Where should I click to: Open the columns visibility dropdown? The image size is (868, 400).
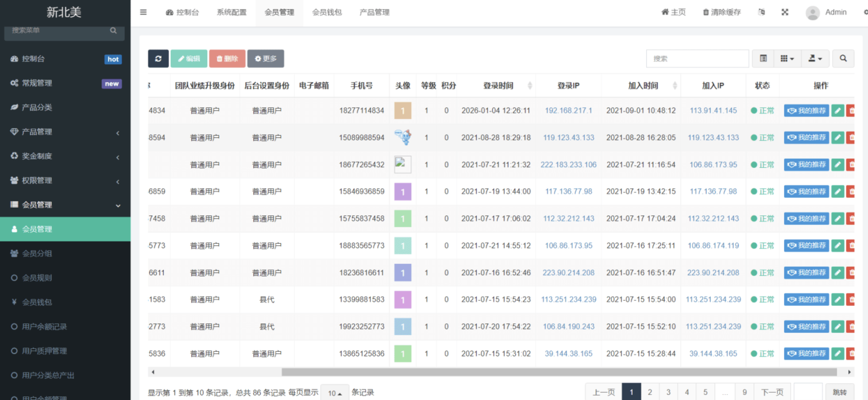point(787,58)
